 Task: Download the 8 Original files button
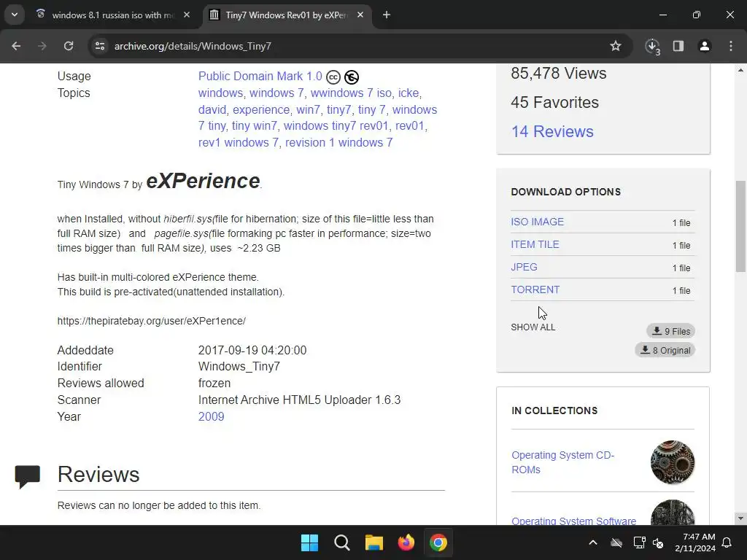pos(665,350)
